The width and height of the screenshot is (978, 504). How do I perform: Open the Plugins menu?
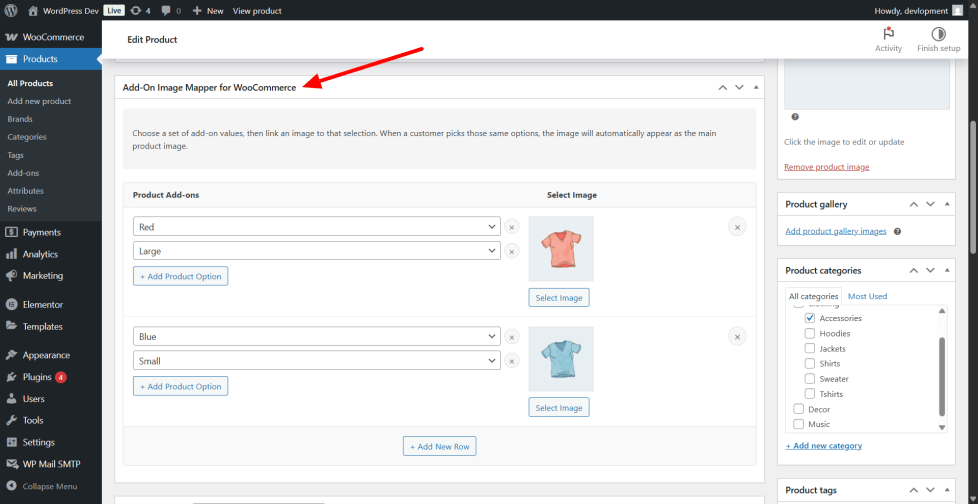(x=51, y=377)
